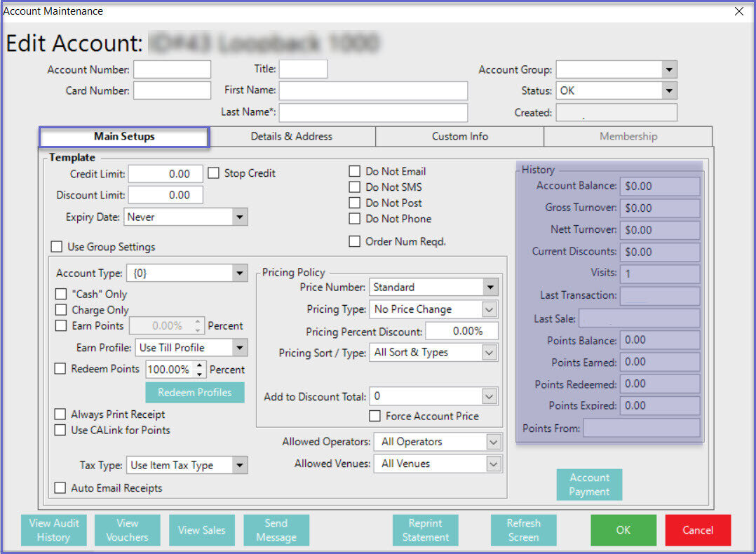Open Account Payment

click(x=589, y=485)
